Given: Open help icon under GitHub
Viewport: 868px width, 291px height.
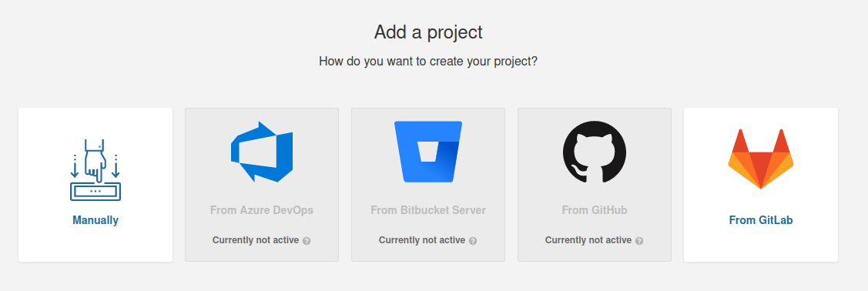Looking at the screenshot, I should pos(639,241).
